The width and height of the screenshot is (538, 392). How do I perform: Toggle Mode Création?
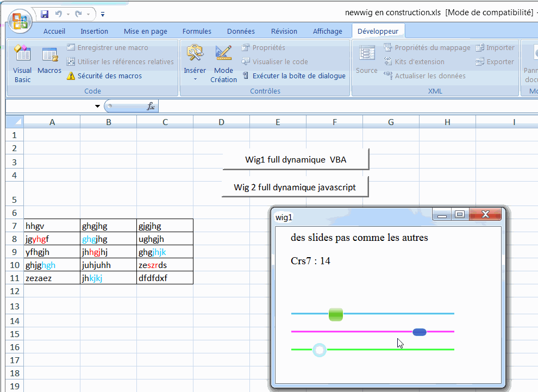coord(223,64)
